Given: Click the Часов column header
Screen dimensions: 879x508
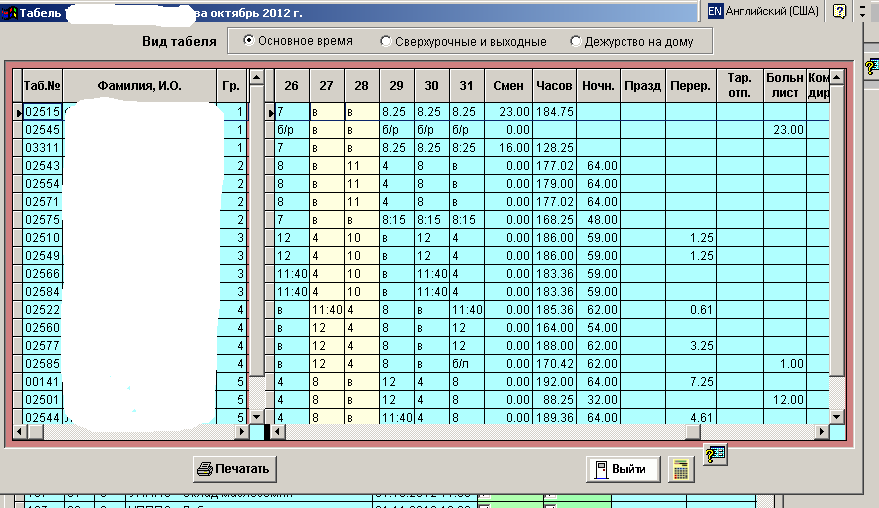Looking at the screenshot, I should [554, 85].
